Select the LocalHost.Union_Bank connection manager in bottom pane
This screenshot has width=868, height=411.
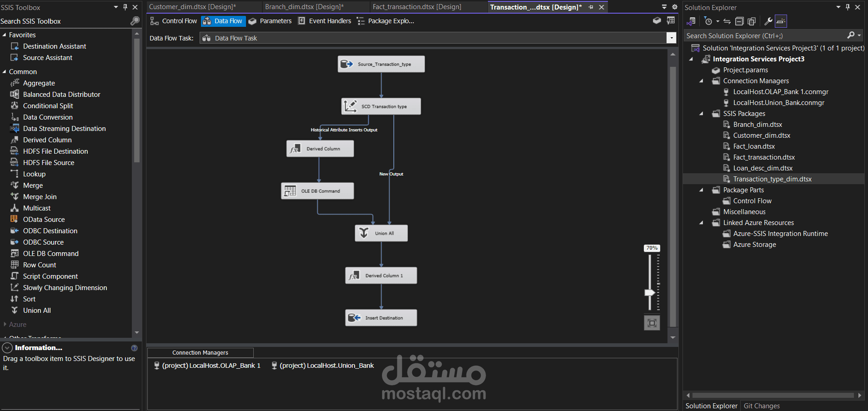(x=323, y=366)
